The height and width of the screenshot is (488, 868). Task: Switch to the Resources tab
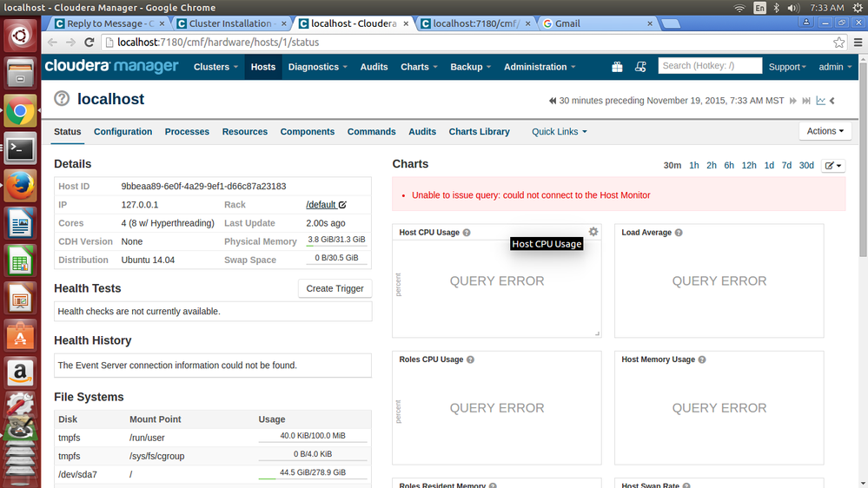click(245, 132)
